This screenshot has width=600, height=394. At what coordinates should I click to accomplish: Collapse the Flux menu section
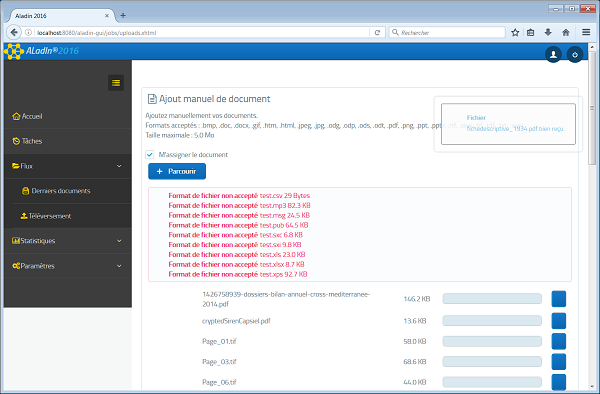(68, 166)
